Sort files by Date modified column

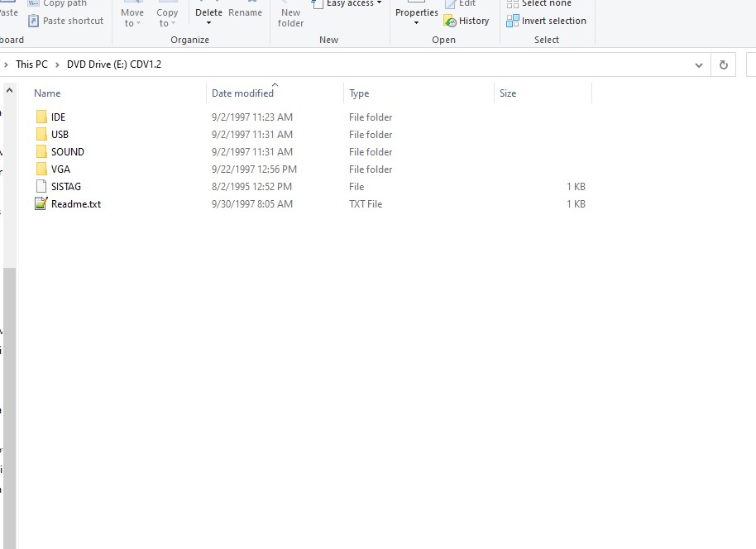pyautogui.click(x=242, y=93)
